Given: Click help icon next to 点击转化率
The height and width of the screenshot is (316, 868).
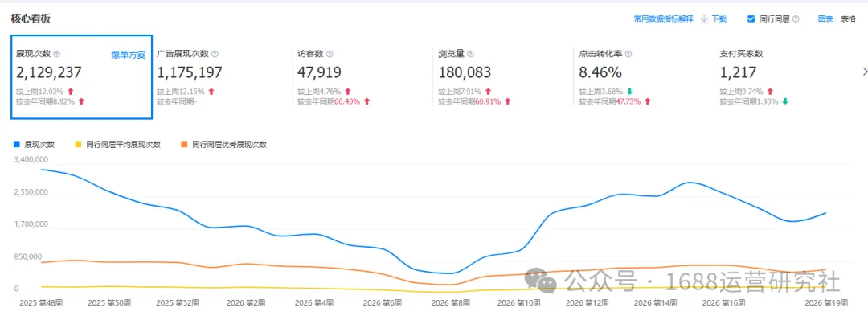Looking at the screenshot, I should [628, 54].
